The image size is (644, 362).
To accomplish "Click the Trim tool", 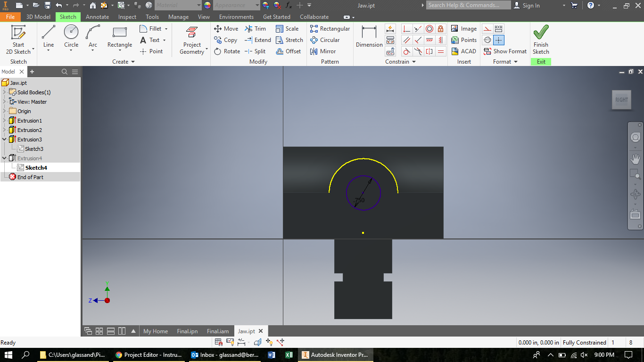I will 255,29.
